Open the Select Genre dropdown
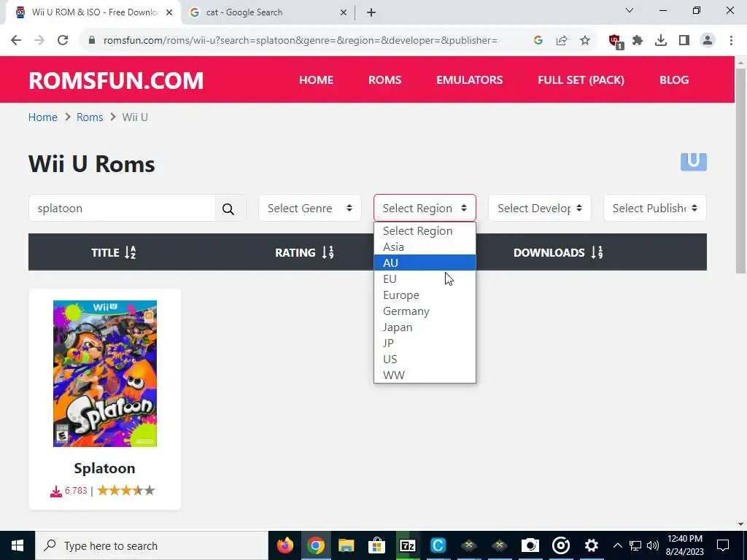747x560 pixels. 310,208
